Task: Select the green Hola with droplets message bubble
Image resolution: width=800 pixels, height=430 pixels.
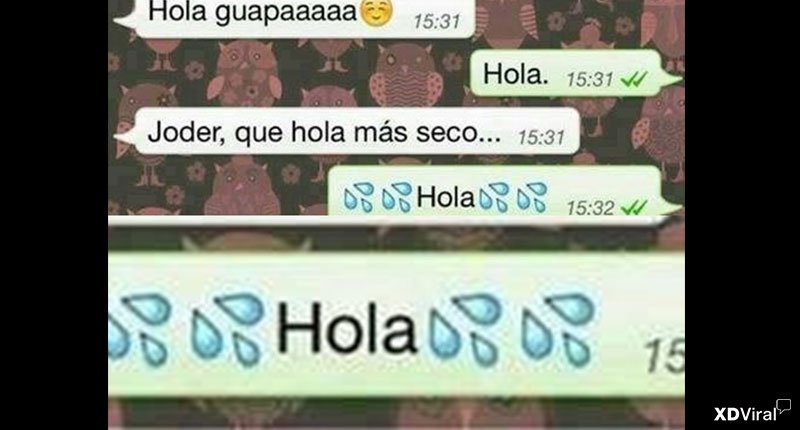Action: [x=504, y=191]
